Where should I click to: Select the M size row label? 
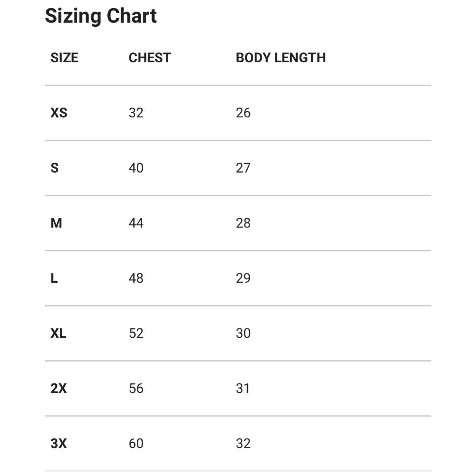pyautogui.click(x=56, y=223)
